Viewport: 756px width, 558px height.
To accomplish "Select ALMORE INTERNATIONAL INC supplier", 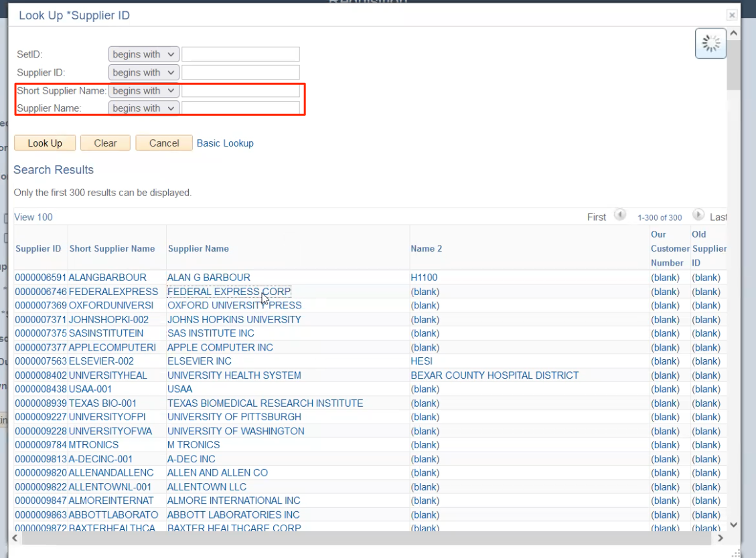I will [234, 500].
